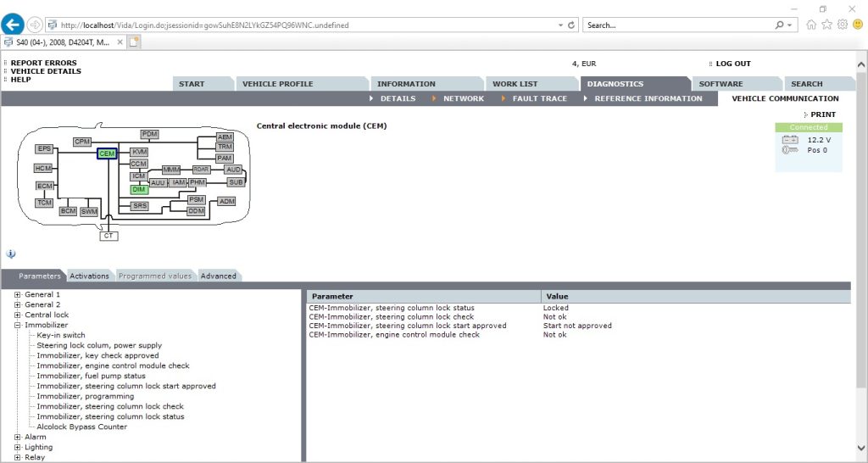
Task: Select the PSM module box
Action: click(x=196, y=199)
